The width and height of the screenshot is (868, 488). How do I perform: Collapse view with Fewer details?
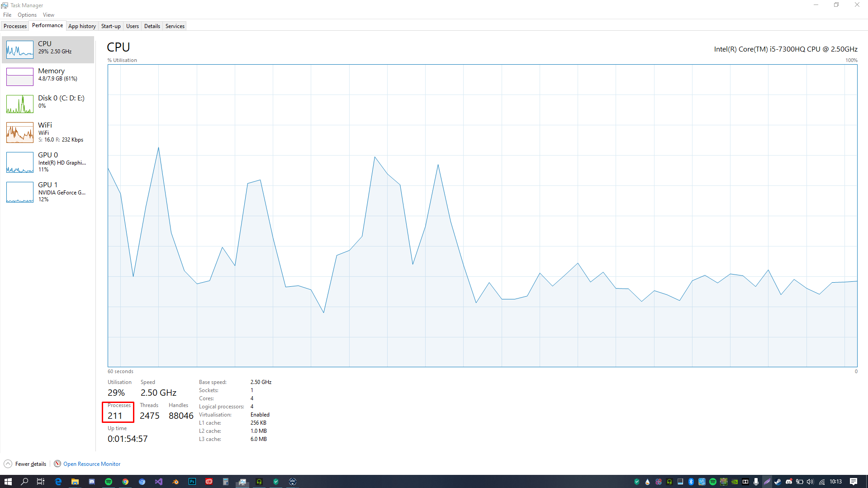coord(25,464)
